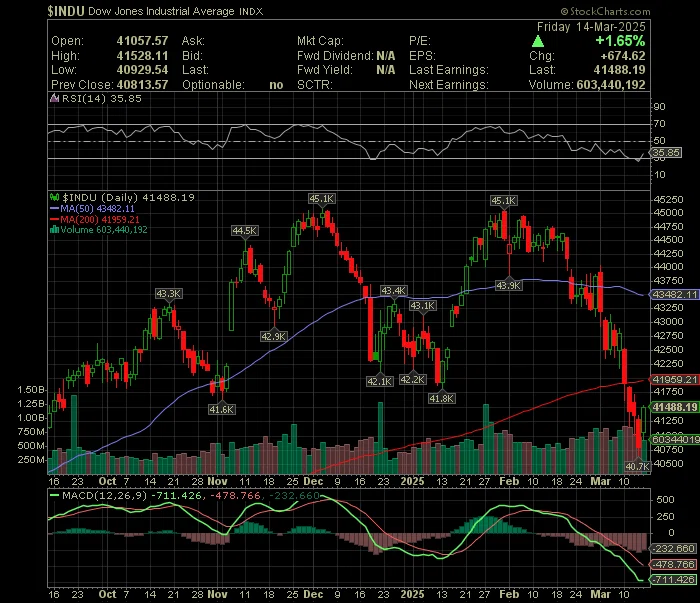The width and height of the screenshot is (700, 603).
Task: Click the '$INDU (Daily) 41488.19' legend entry
Action: (x=128, y=197)
